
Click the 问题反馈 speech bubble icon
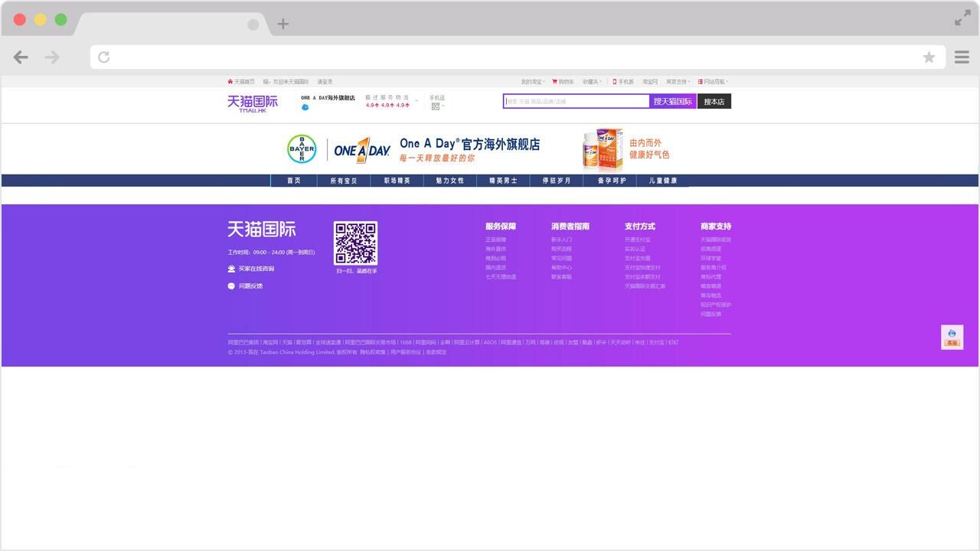[x=231, y=286]
